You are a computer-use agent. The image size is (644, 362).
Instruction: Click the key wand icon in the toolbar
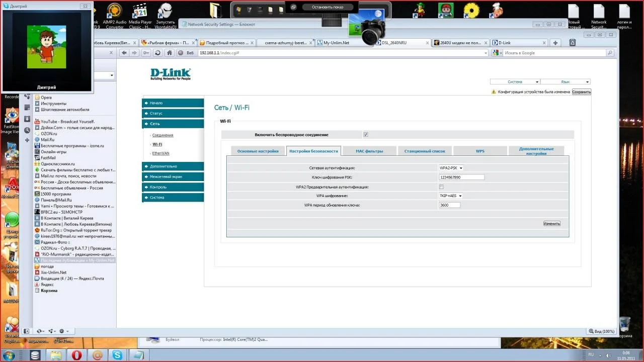click(146, 53)
